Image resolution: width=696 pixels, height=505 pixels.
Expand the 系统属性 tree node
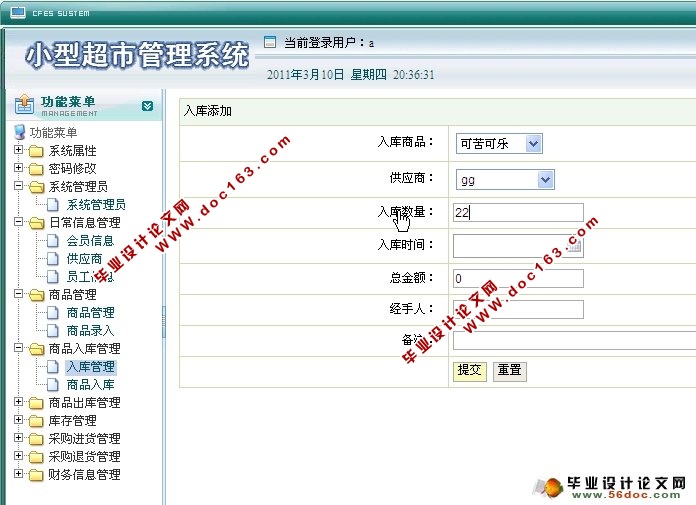[x=18, y=150]
